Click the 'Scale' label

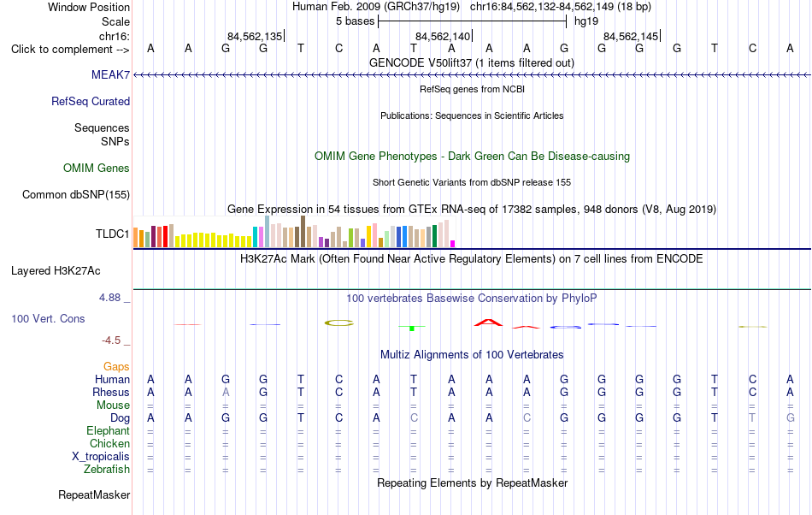[x=115, y=21]
